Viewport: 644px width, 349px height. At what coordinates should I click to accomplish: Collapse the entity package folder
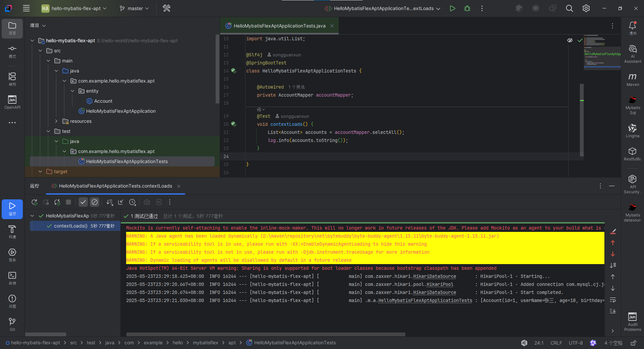tap(72, 91)
